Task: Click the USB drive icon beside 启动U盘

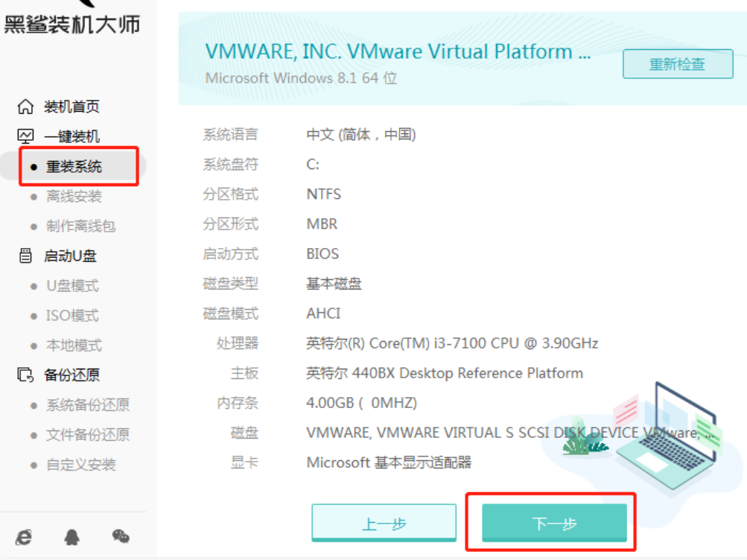Action: tap(25, 256)
